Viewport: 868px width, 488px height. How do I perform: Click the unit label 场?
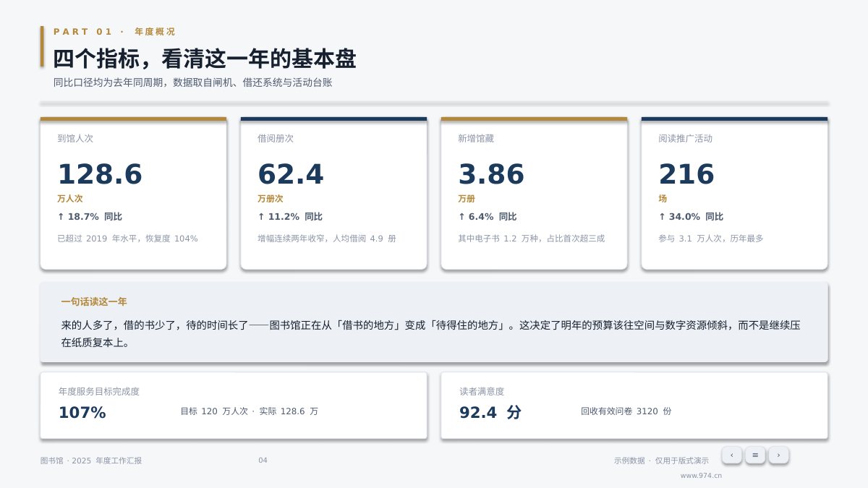tap(663, 198)
